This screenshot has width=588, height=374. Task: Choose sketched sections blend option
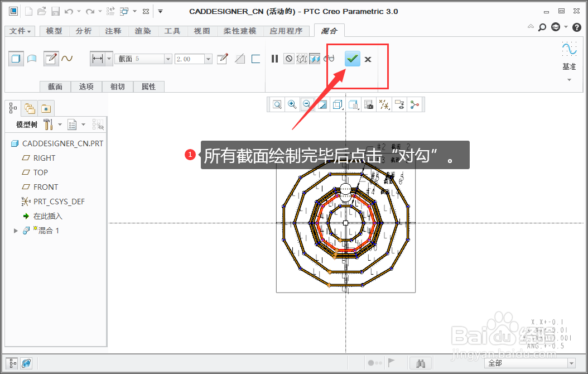coord(51,59)
